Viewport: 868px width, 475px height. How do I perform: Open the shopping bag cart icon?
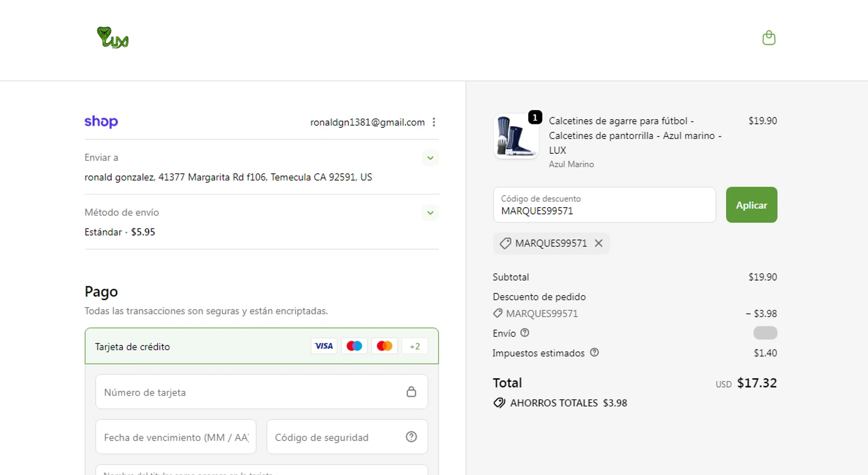(x=768, y=38)
